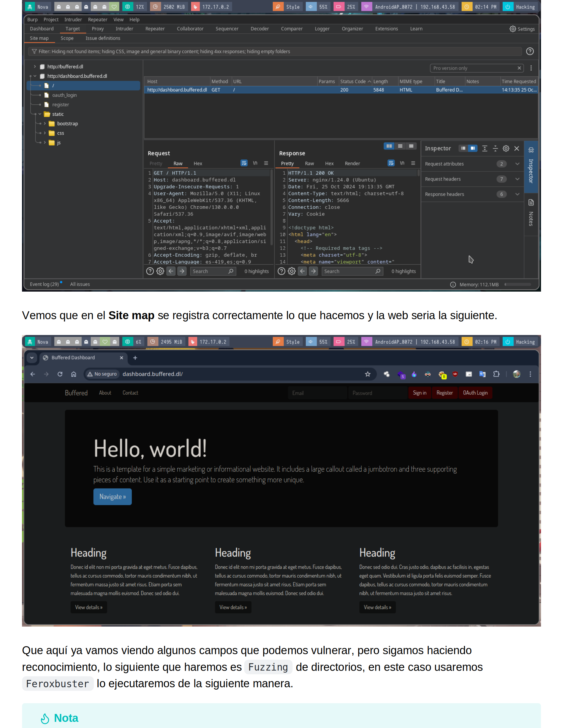This screenshot has width=563, height=728.
Task: Bookmark page with the star icon
Action: tap(367, 374)
